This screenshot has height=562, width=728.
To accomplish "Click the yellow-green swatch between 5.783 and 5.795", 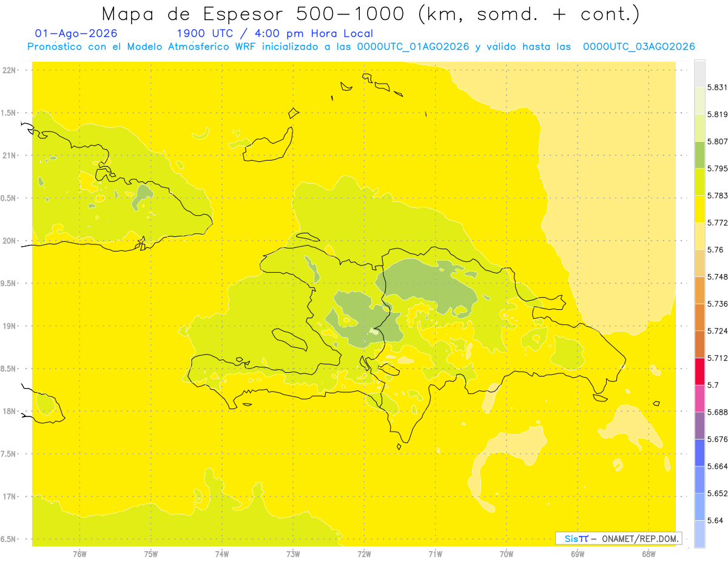I will [699, 182].
